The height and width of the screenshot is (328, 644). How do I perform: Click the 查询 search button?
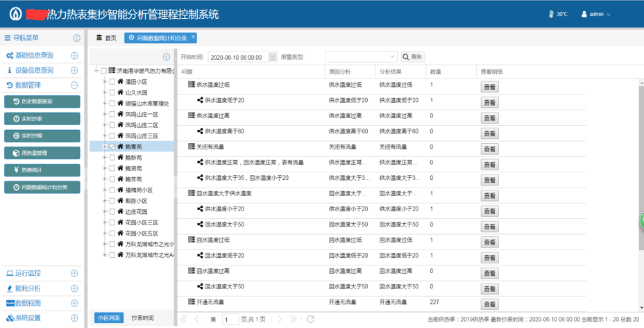click(x=412, y=57)
